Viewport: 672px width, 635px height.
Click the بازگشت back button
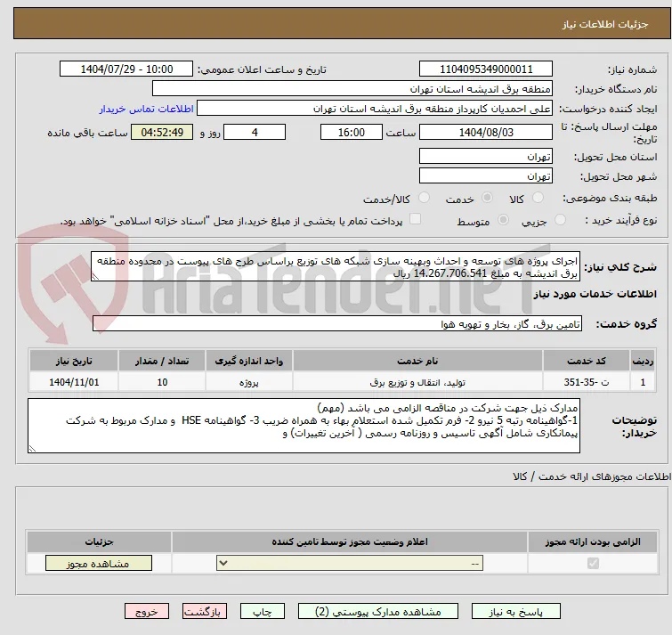(x=205, y=612)
